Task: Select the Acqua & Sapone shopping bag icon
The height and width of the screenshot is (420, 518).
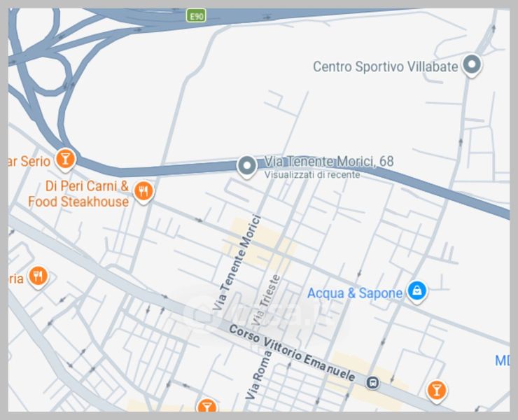Action: [417, 291]
